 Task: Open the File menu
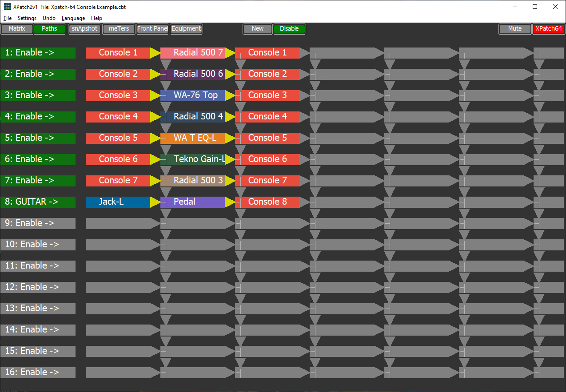(x=8, y=18)
